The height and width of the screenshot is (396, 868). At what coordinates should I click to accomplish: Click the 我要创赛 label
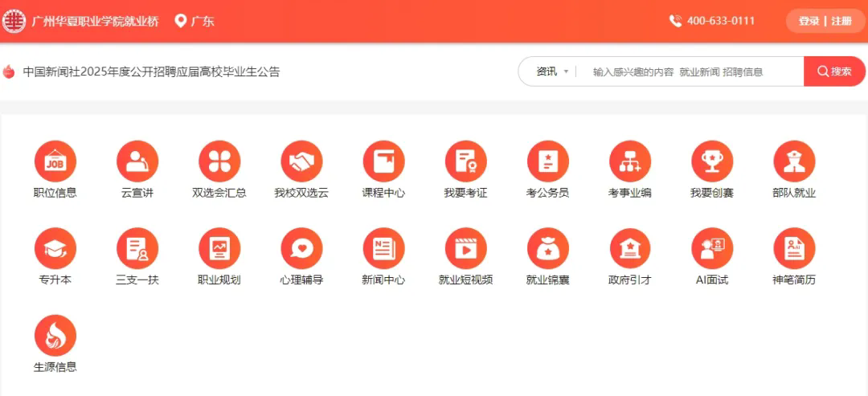712,193
